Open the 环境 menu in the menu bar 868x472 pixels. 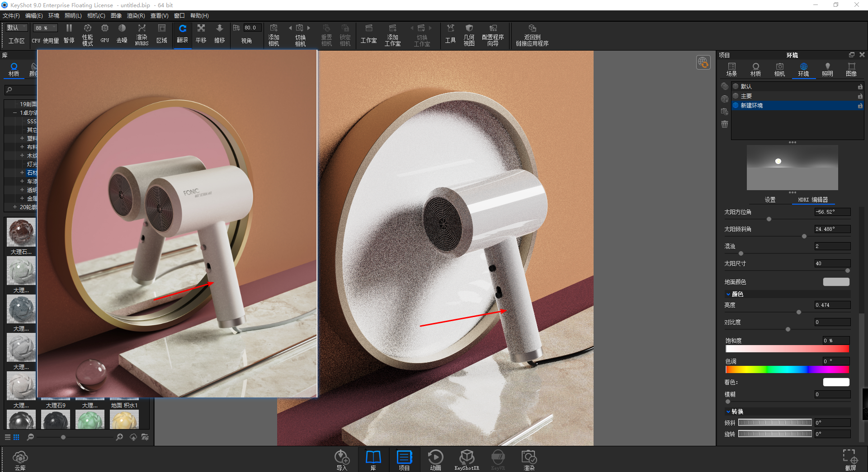54,16
